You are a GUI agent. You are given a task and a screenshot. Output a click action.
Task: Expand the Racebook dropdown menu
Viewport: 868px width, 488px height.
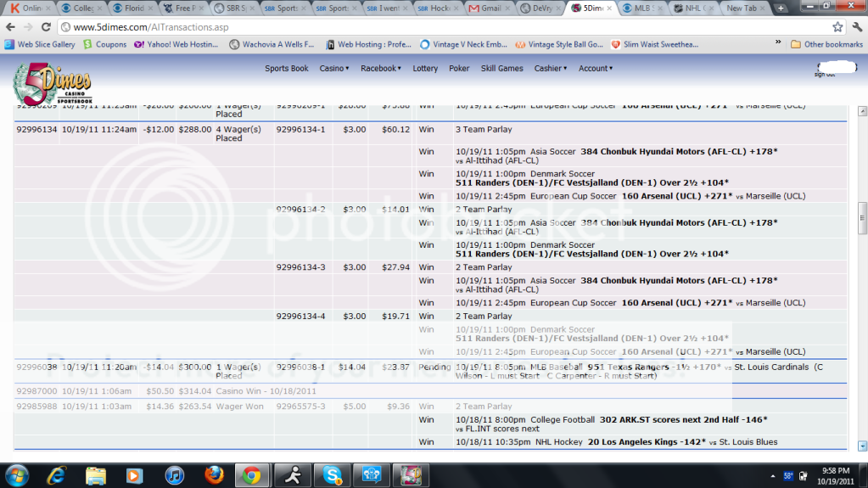[380, 69]
